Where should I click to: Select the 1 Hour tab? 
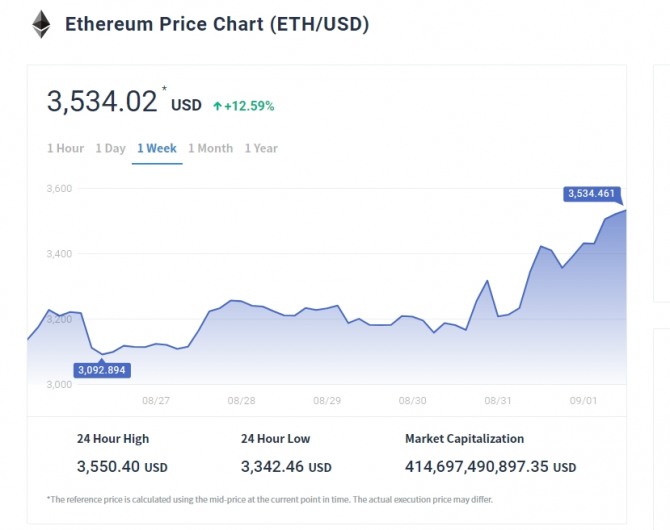65,148
